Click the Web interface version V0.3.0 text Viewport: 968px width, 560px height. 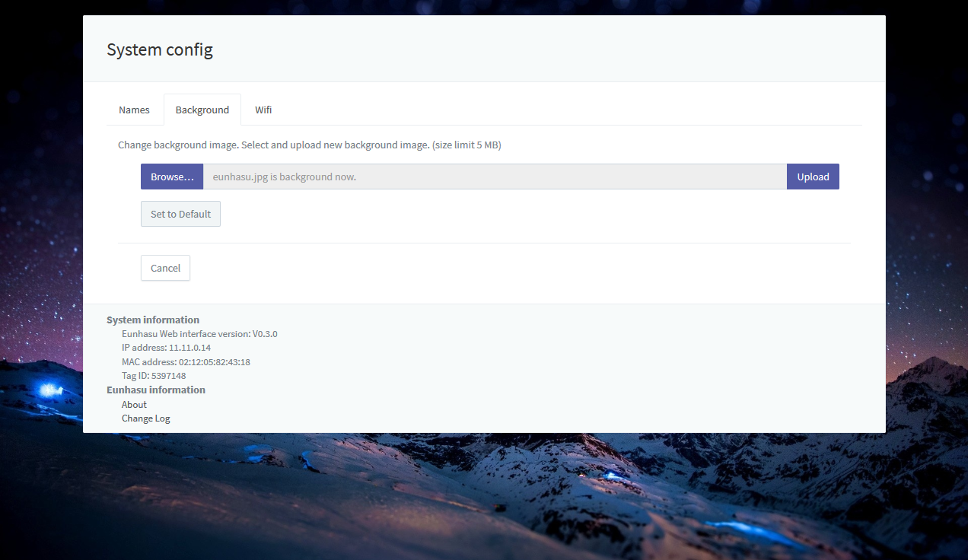[x=199, y=334]
